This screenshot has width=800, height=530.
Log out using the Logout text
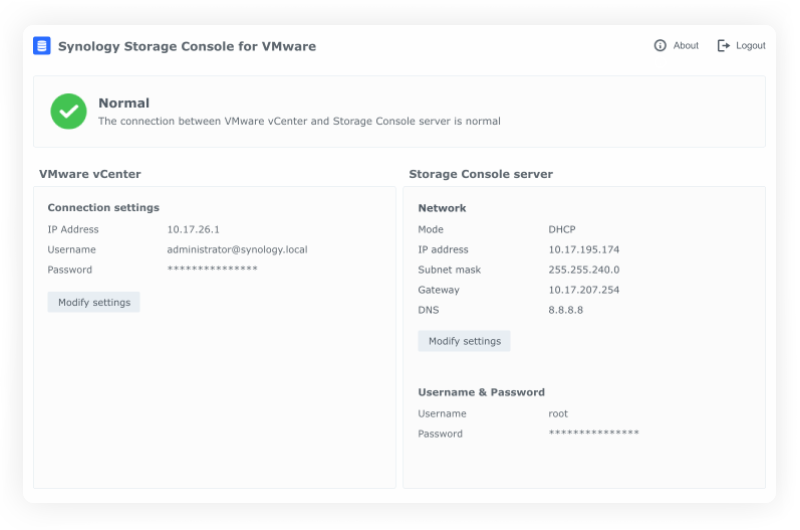pos(751,45)
